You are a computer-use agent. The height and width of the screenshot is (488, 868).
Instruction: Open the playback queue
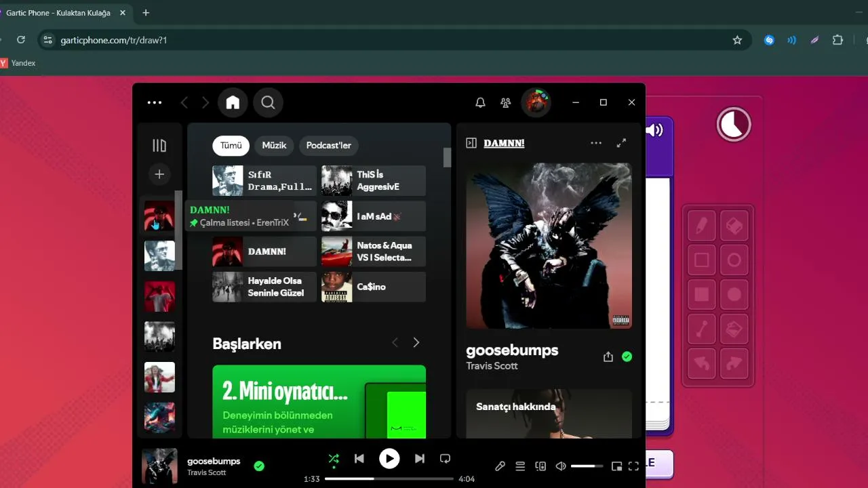click(520, 466)
